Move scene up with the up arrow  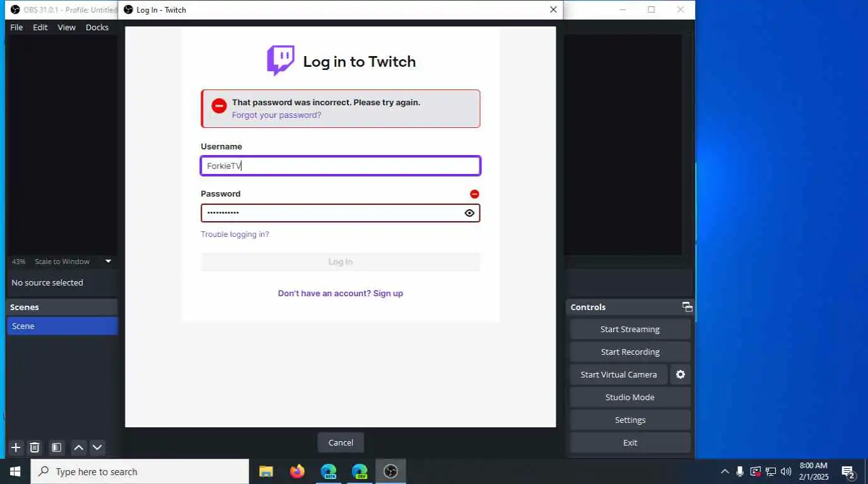click(x=79, y=447)
